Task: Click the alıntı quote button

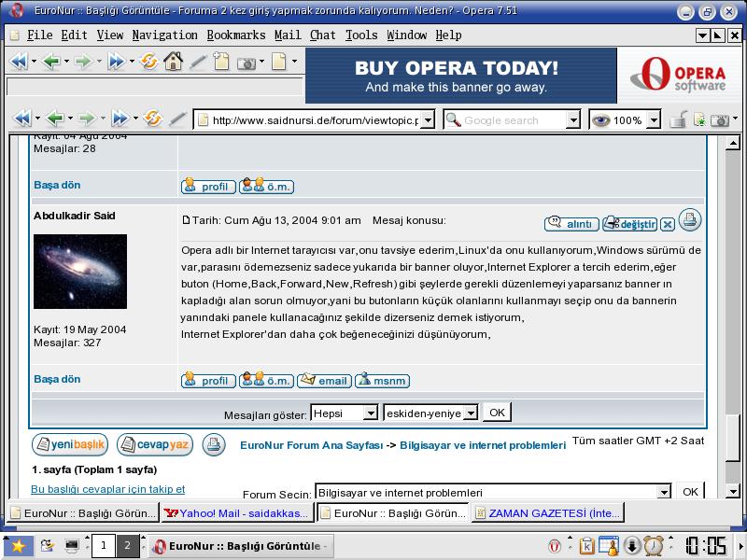Action: (571, 224)
